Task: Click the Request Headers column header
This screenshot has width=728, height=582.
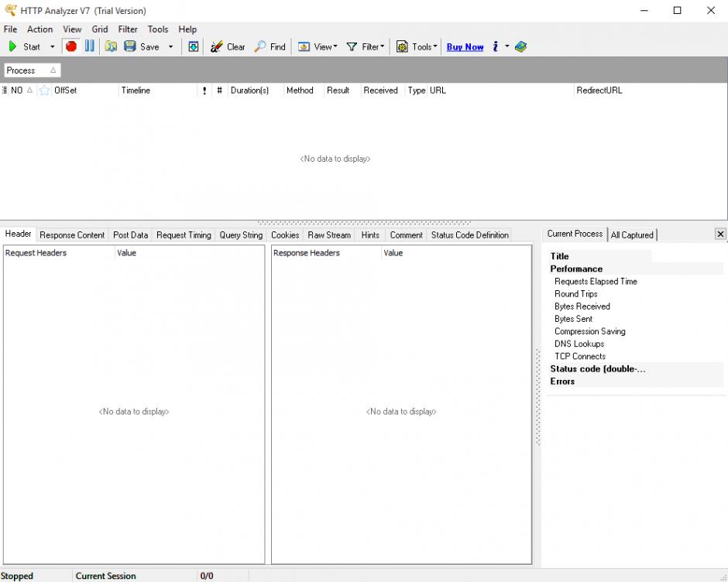Action: 59,253
